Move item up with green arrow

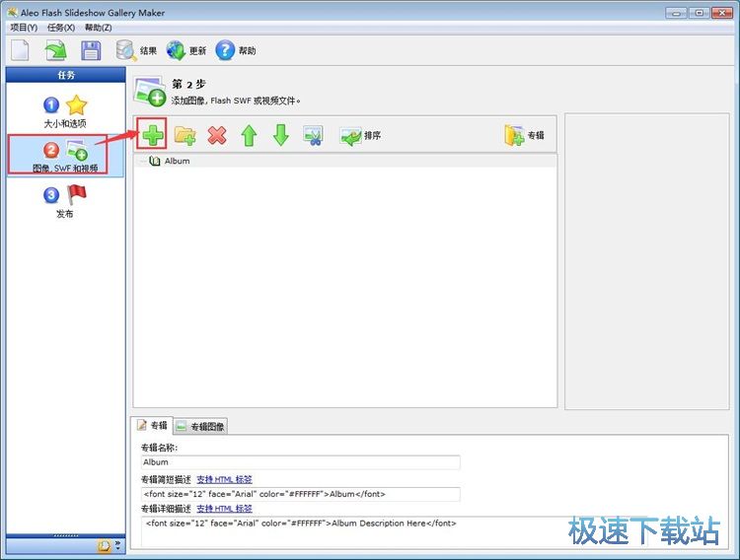(249, 135)
